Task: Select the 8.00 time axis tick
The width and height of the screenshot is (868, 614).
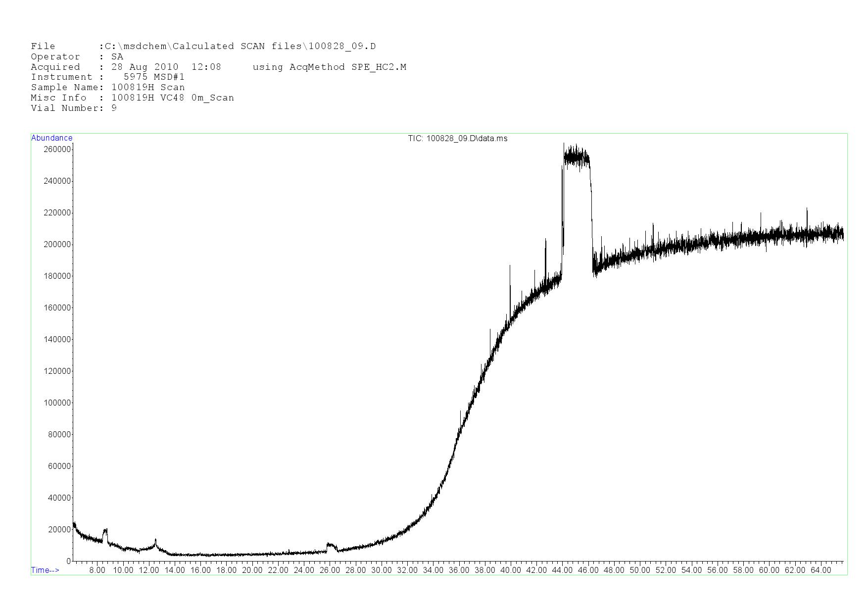Action: pos(97,570)
